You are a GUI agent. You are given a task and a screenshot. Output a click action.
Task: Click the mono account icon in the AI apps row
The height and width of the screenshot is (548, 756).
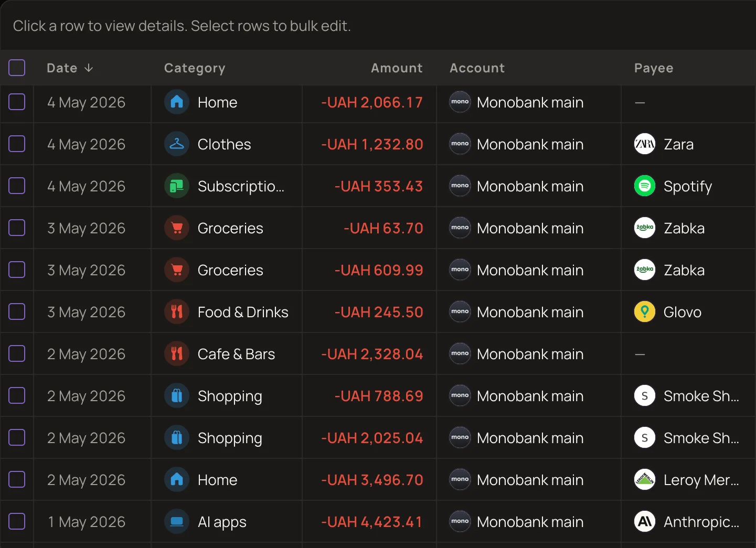point(460,521)
